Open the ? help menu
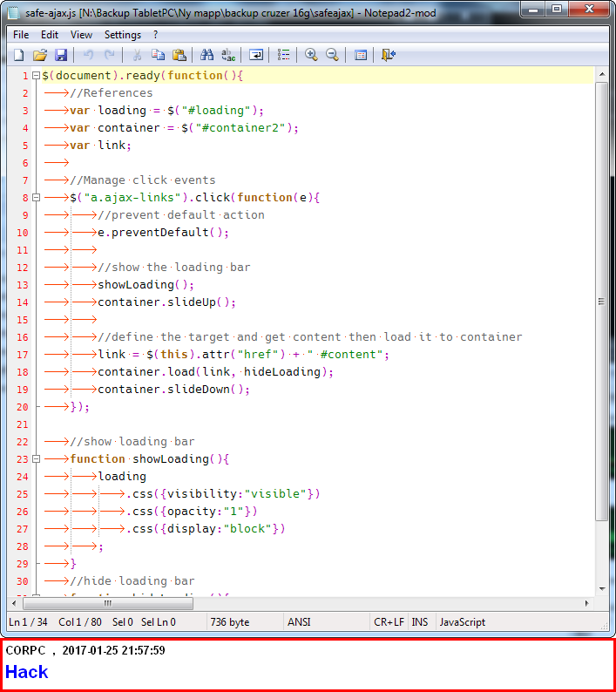 (x=155, y=35)
